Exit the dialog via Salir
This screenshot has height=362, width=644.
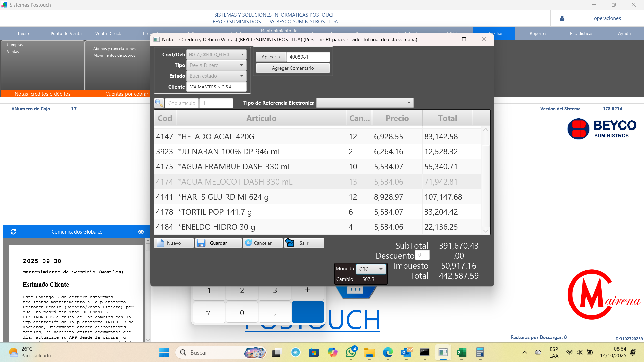click(304, 243)
